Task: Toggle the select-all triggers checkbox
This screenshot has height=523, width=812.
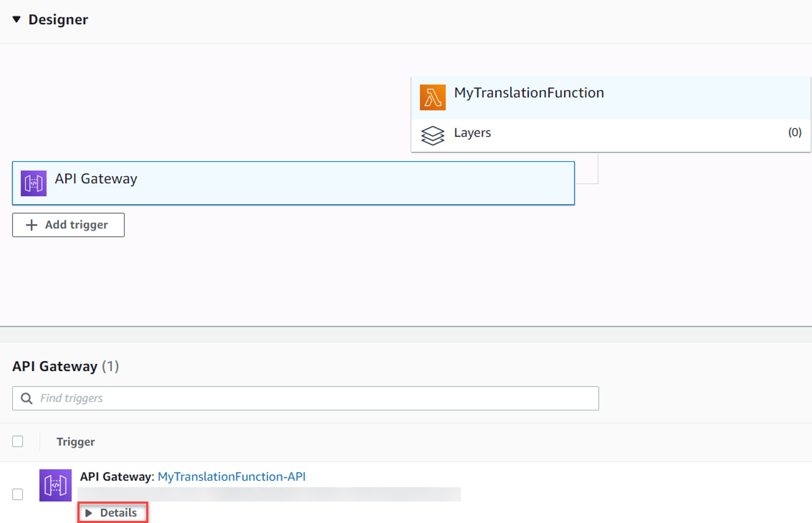Action: pos(18,441)
